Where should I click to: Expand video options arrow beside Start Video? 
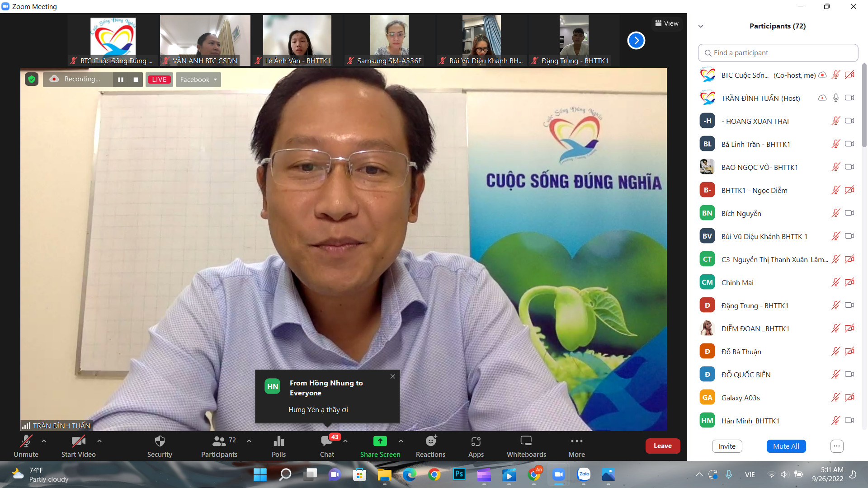click(x=99, y=441)
